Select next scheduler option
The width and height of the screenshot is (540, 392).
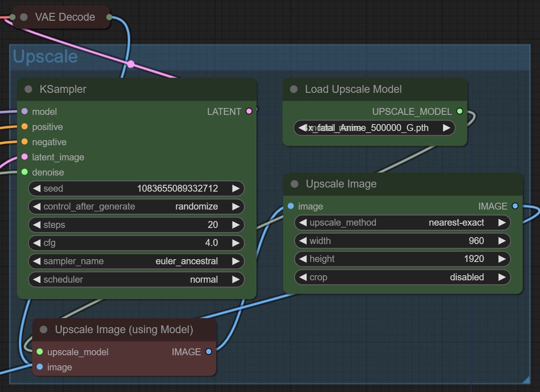point(236,279)
